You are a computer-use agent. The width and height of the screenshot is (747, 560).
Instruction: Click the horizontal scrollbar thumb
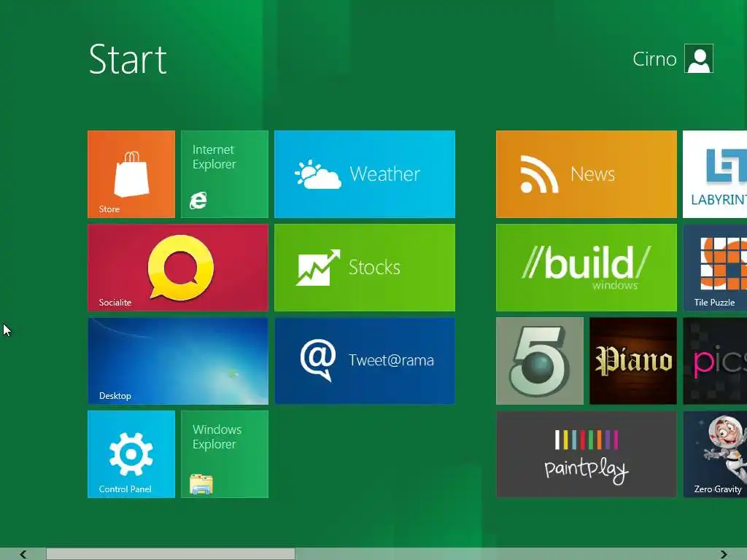click(171, 554)
